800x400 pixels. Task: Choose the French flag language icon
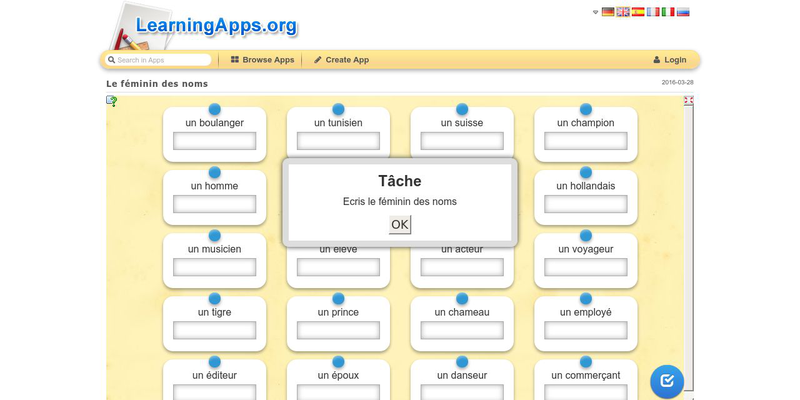(x=653, y=12)
